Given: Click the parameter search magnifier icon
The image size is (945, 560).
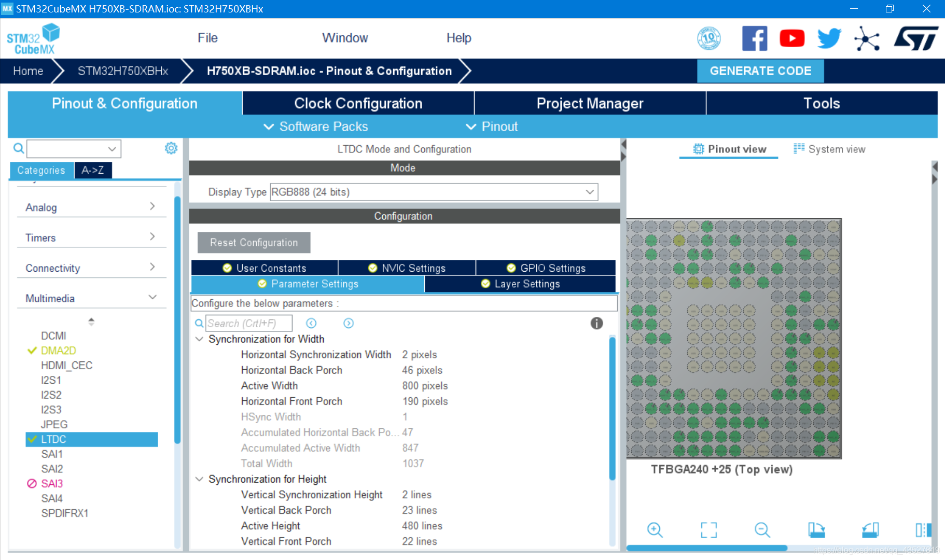Looking at the screenshot, I should click(x=199, y=324).
